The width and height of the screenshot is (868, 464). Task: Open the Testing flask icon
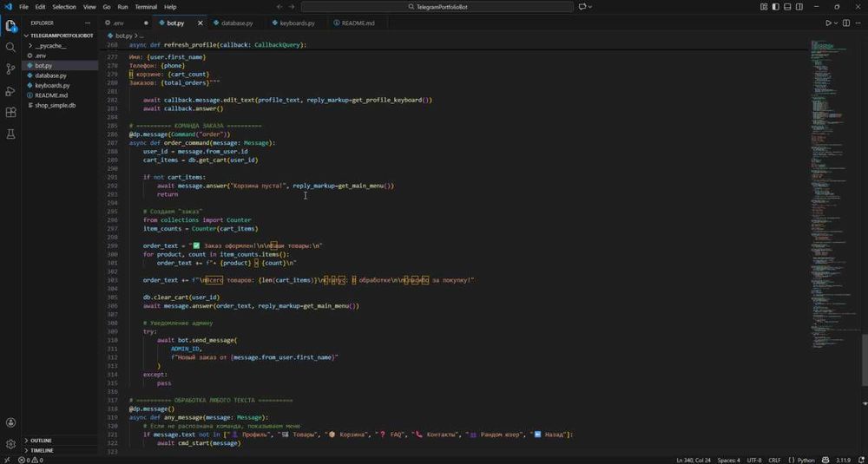10,134
